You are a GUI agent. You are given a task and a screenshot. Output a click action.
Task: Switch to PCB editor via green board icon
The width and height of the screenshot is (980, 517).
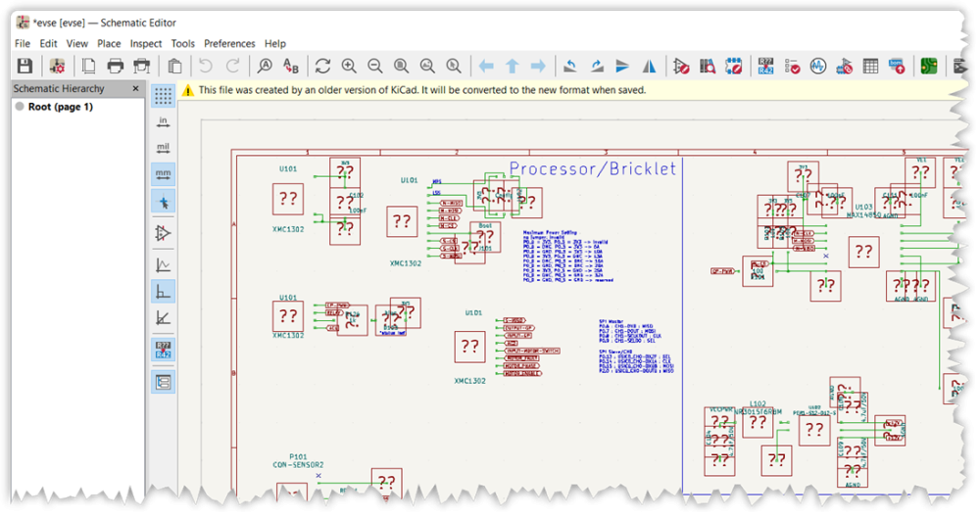point(926,67)
